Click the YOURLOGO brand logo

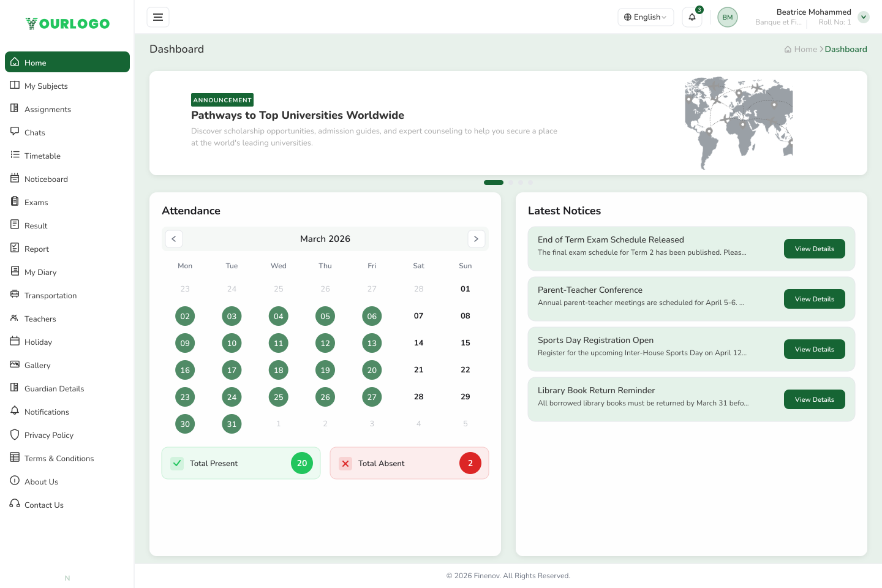[67, 24]
